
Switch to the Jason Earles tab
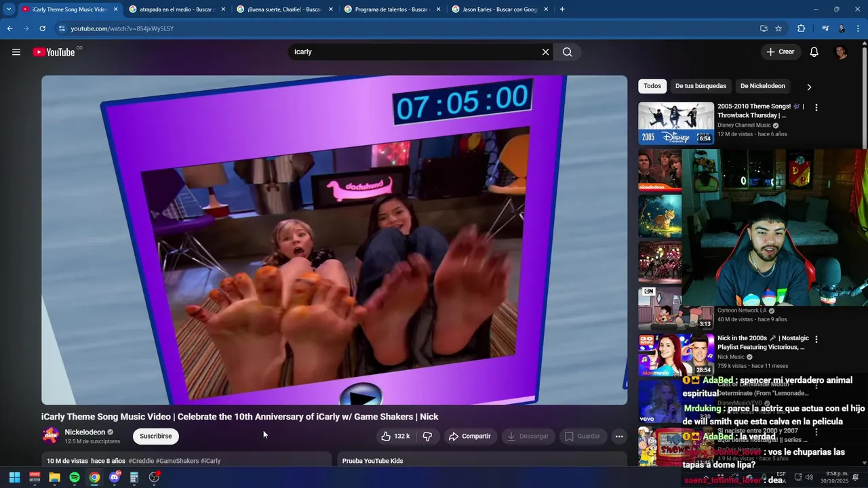point(499,9)
